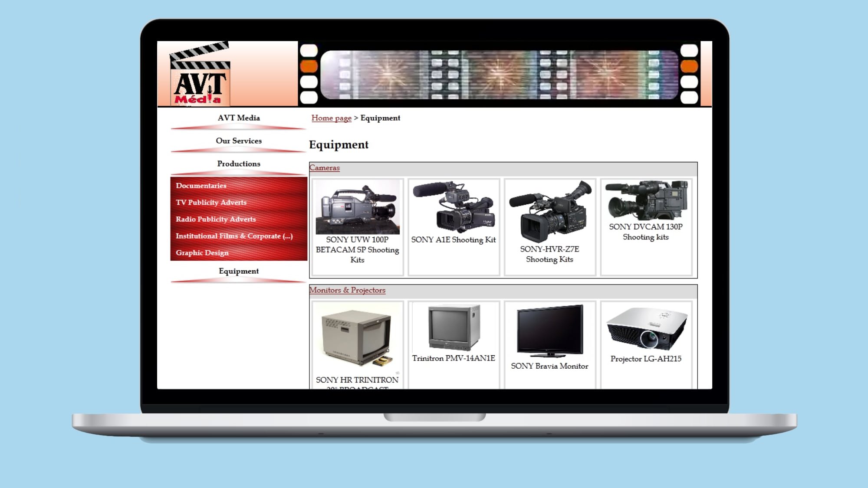Select Institutional Films & Corporate item
The width and height of the screenshot is (868, 488).
[234, 236]
